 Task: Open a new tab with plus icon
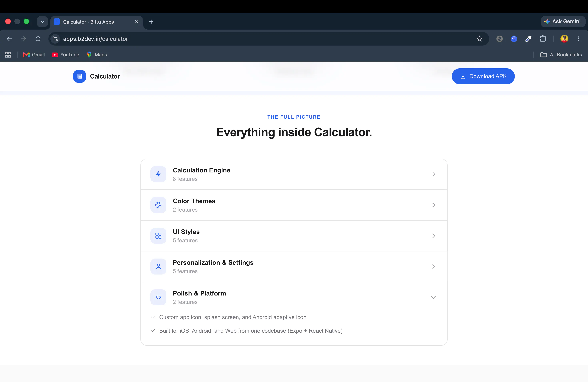click(x=151, y=22)
